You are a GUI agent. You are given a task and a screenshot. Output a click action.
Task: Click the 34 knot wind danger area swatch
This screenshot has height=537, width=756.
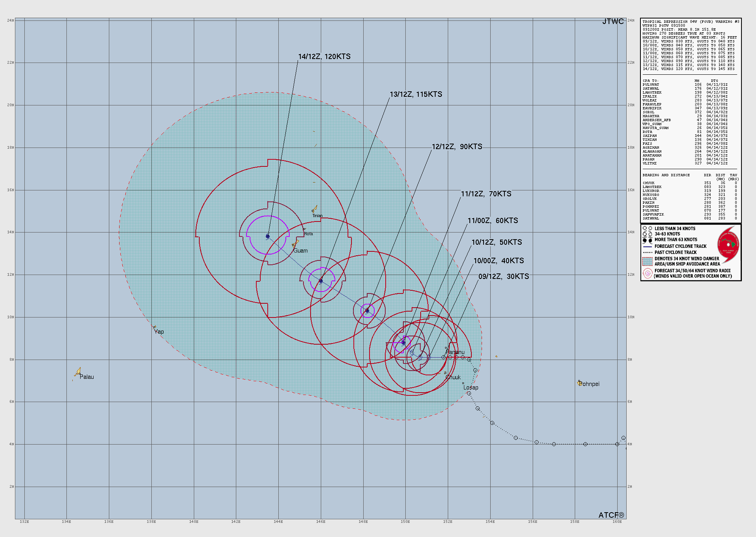point(647,261)
